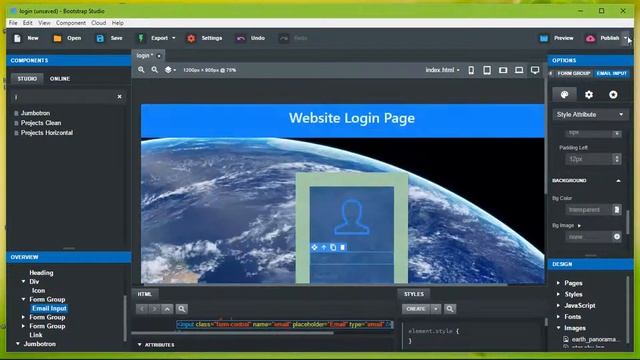Clear the component search field
Screen dimensions: 640x360
[x=120, y=97]
